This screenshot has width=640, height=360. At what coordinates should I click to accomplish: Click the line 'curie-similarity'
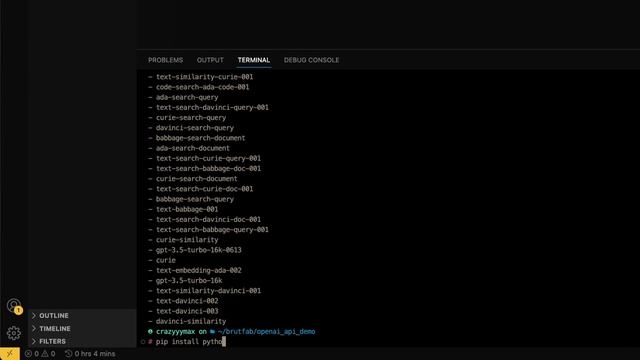(187, 240)
